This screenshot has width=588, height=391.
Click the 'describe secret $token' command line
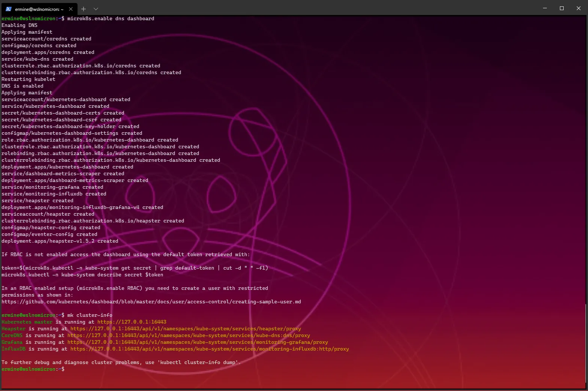(82, 275)
